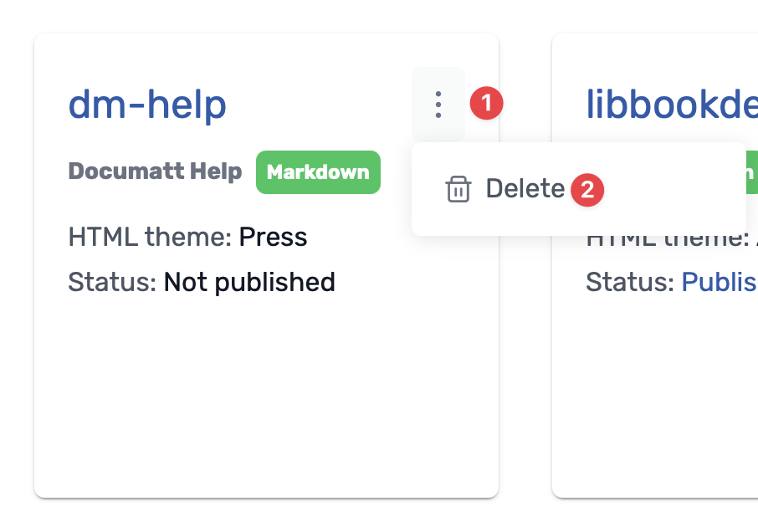Open the libbookde project title link

click(672, 105)
